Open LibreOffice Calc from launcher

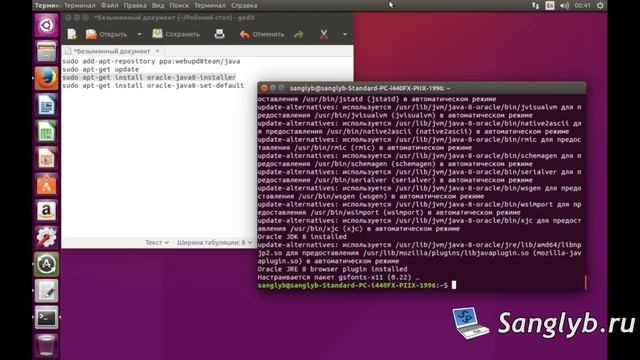[x=46, y=131]
